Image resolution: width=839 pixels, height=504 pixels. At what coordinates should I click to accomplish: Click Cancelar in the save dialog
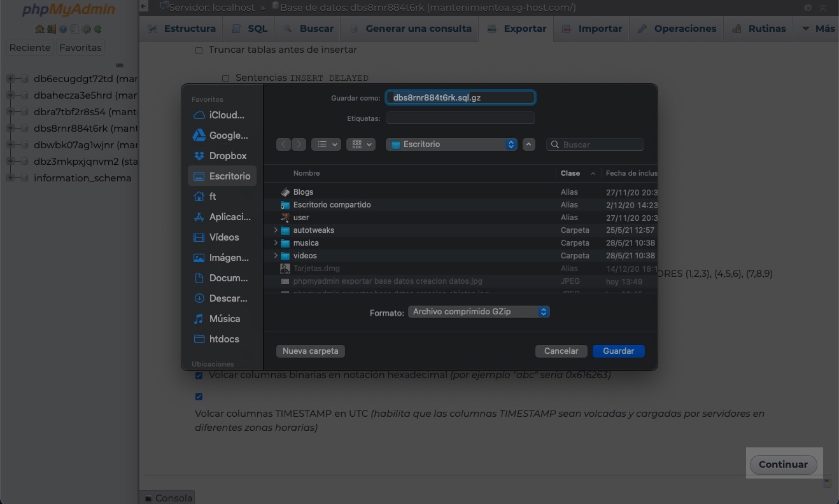tap(561, 351)
